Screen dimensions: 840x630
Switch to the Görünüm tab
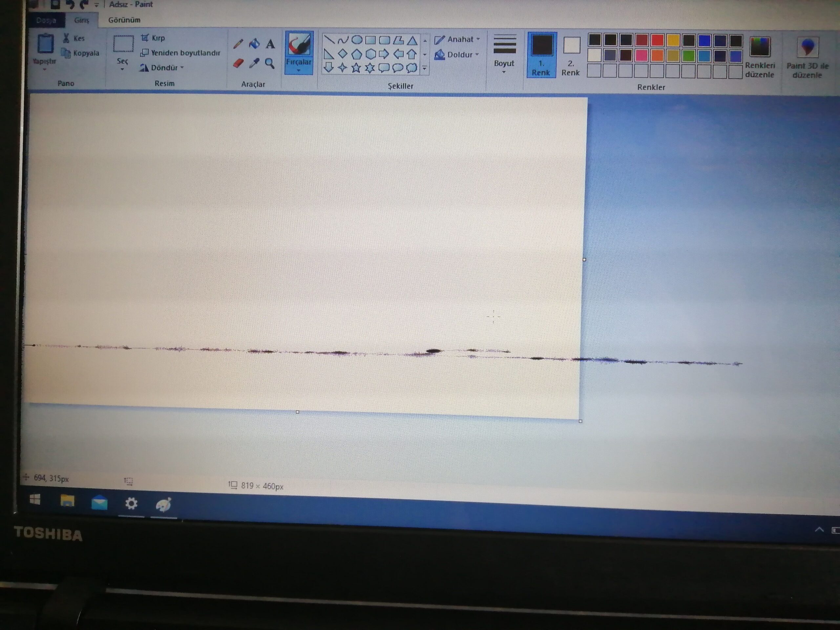(x=124, y=20)
